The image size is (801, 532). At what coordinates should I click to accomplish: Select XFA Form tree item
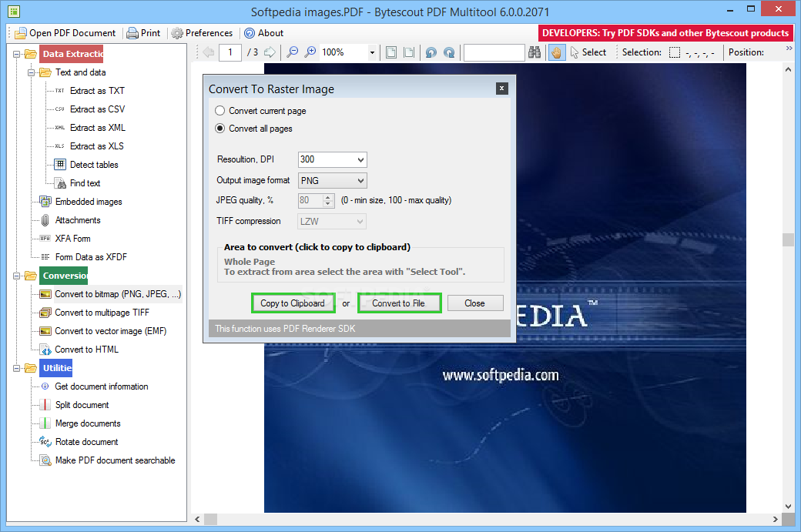pos(72,239)
